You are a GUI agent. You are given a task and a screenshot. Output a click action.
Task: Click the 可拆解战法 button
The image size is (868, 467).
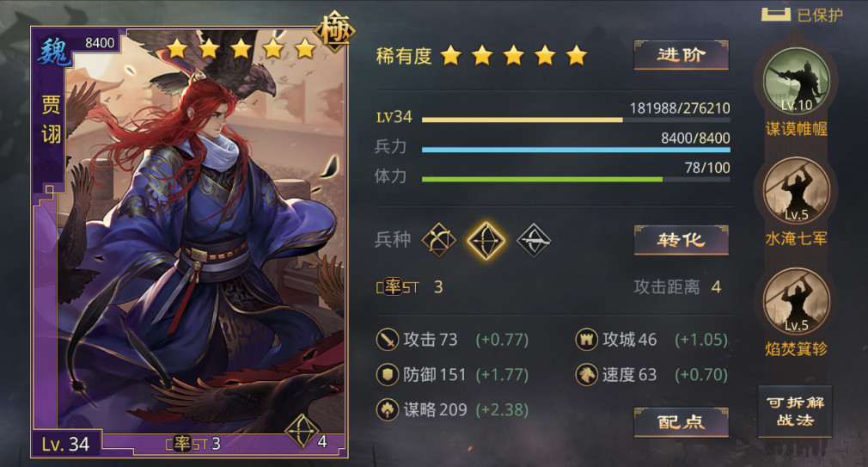pyautogui.click(x=795, y=412)
